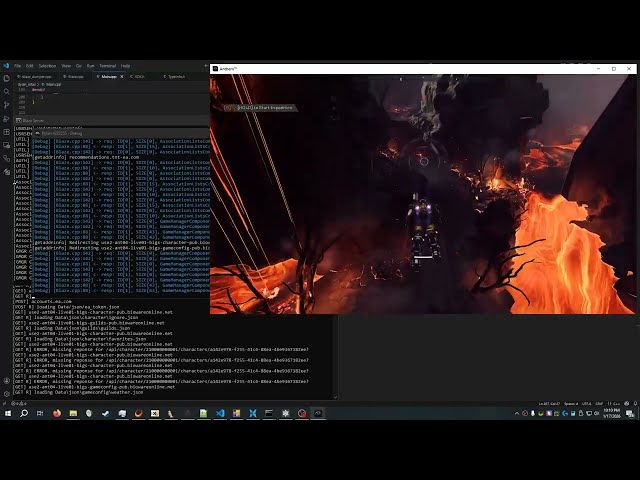Open the File menu in VS Code
640x480 pixels.
(x=18, y=66)
